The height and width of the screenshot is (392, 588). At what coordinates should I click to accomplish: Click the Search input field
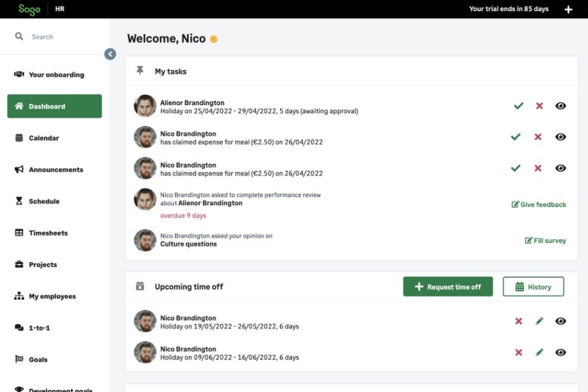62,37
